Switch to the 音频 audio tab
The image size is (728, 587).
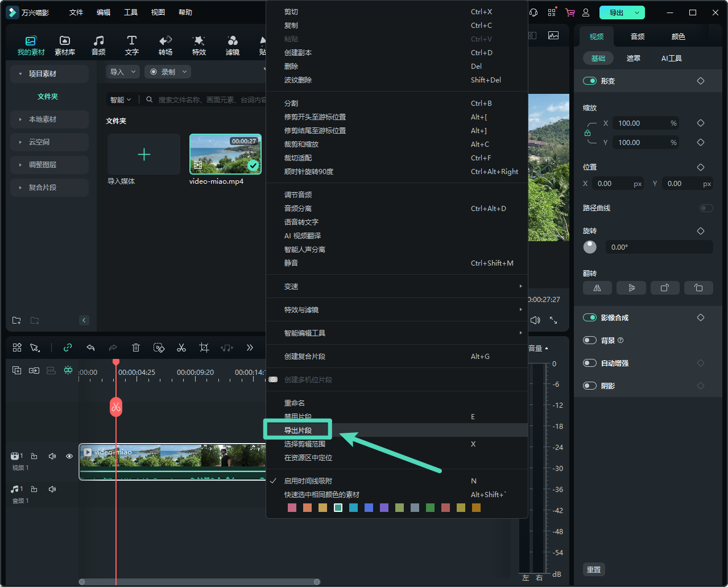tap(638, 37)
